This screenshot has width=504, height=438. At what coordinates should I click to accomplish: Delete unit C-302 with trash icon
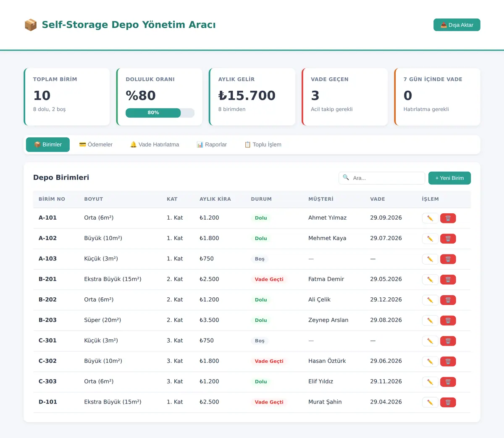click(448, 362)
